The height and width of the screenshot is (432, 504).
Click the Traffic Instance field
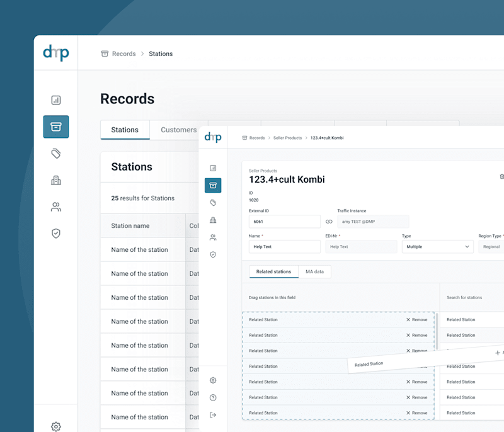click(373, 222)
